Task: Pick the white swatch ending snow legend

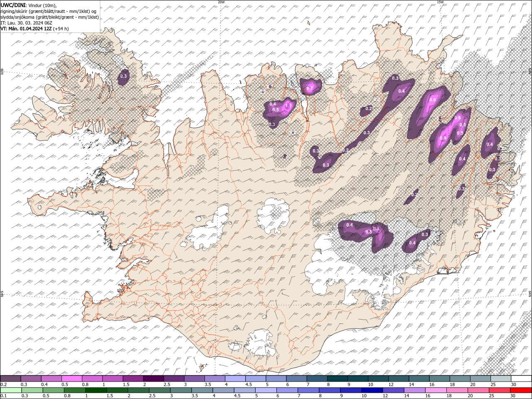Action: (x=521, y=379)
